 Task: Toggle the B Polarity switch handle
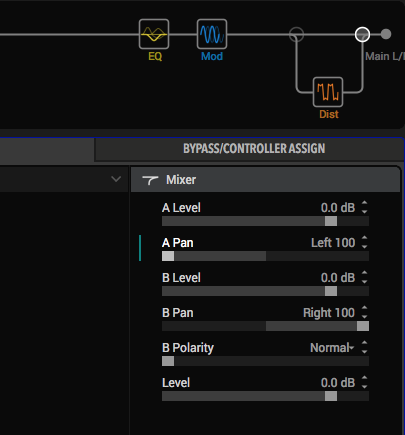[x=168, y=361]
